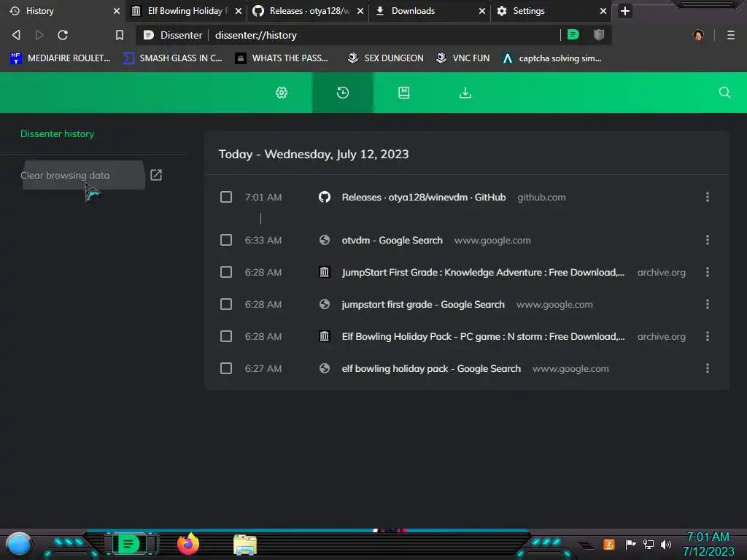Image resolution: width=747 pixels, height=560 pixels.
Task: Open the Releases otya128/winevdm GitHub history link
Action: coord(424,197)
